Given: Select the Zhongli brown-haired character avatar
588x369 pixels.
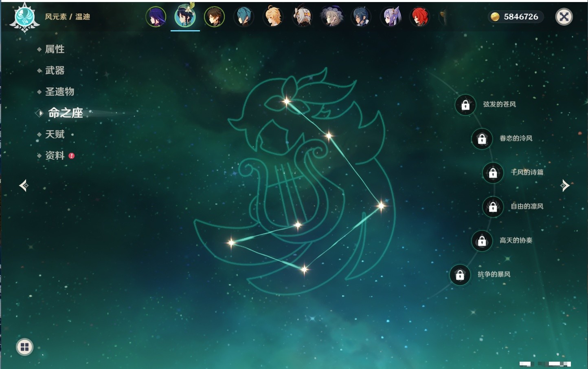Looking at the screenshot, I should (x=214, y=17).
